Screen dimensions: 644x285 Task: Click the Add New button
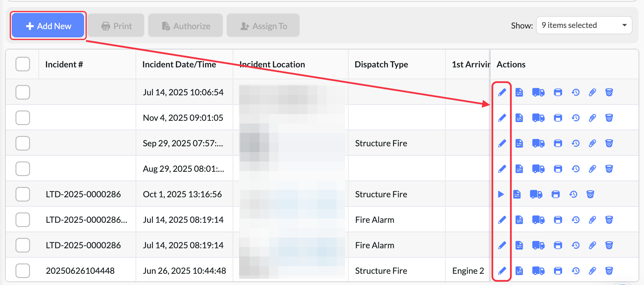(x=48, y=25)
